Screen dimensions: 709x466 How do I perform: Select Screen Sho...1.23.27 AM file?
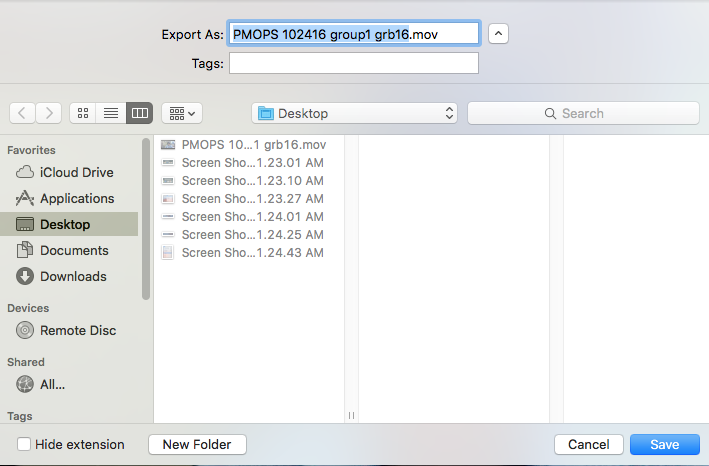coord(249,199)
